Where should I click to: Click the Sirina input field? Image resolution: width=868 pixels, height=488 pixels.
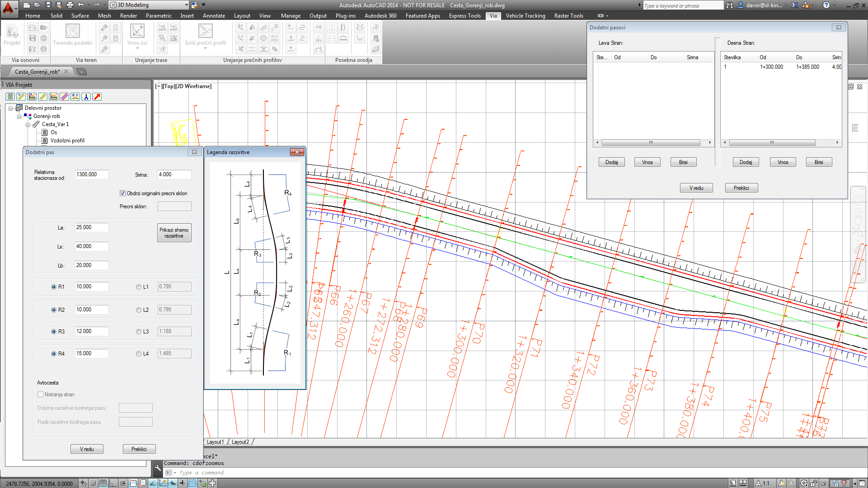point(174,174)
